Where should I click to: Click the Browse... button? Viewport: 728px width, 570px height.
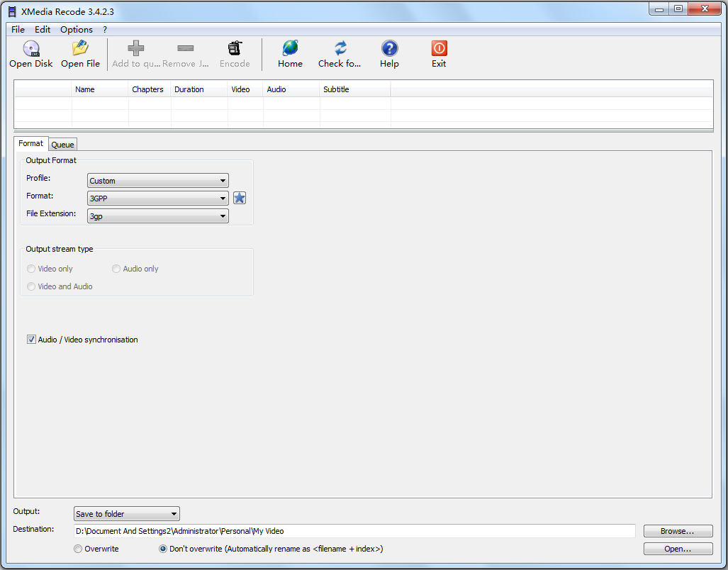(x=678, y=531)
